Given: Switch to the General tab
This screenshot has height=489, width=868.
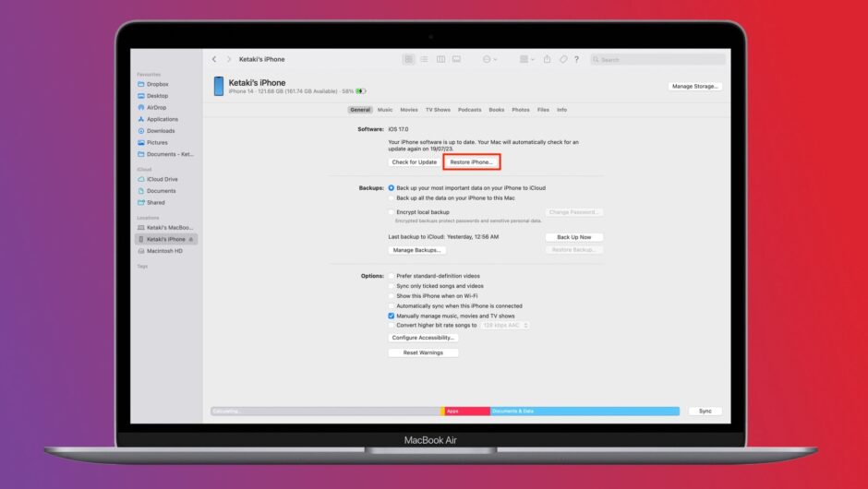Looking at the screenshot, I should coord(360,110).
